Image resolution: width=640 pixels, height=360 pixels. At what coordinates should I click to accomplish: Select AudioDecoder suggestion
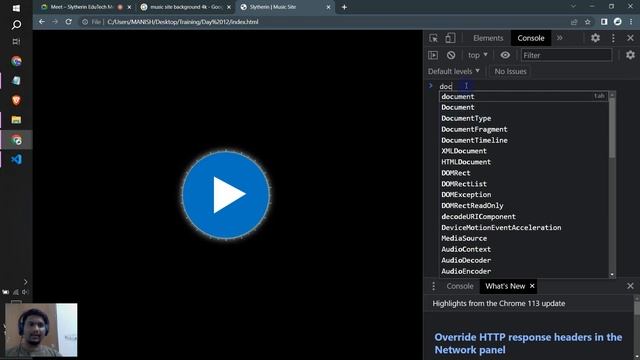click(524, 260)
